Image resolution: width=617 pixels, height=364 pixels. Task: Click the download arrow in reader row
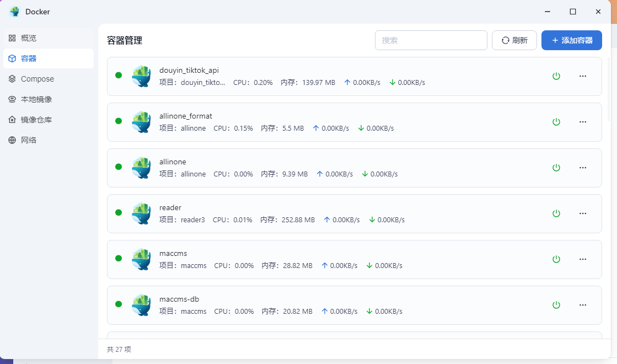[372, 220]
